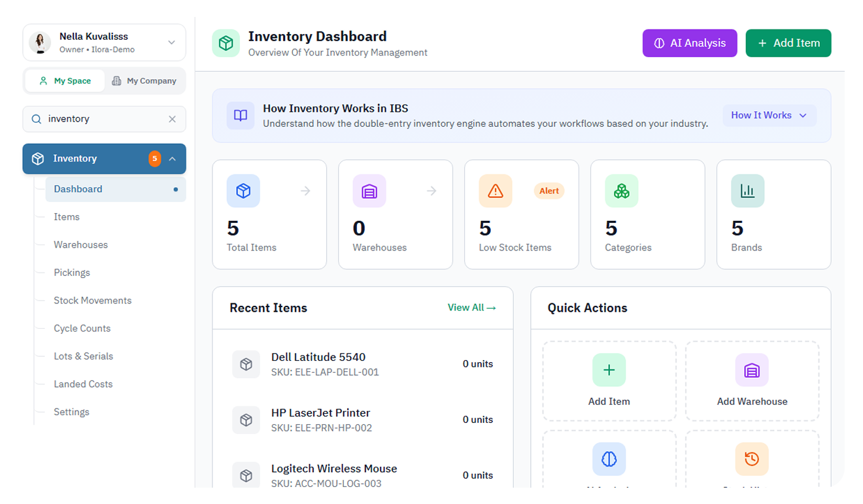Click SKU: ELE-LAP-DELL-001 text

pos(325,372)
